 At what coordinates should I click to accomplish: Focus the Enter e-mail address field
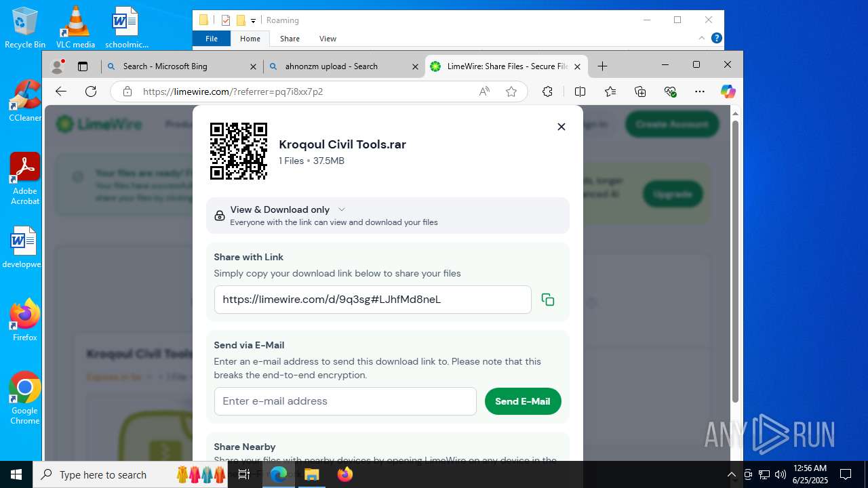345,401
